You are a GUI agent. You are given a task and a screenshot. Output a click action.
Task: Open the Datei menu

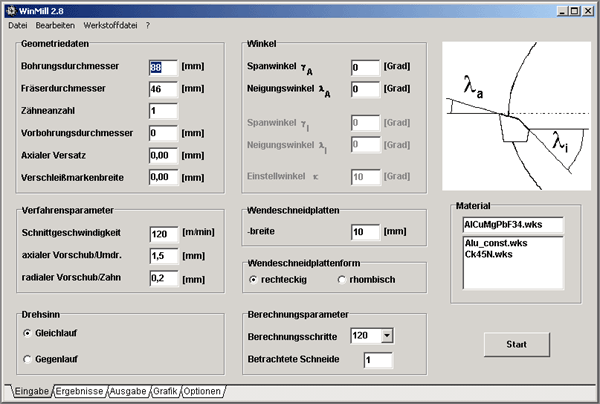(x=18, y=25)
